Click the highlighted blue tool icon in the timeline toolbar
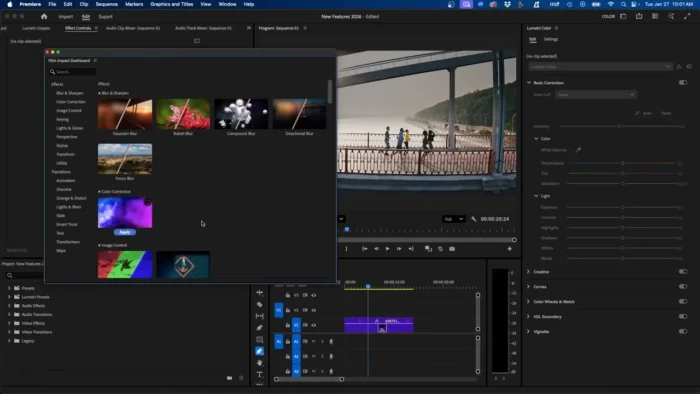The height and width of the screenshot is (394, 700). click(x=259, y=351)
